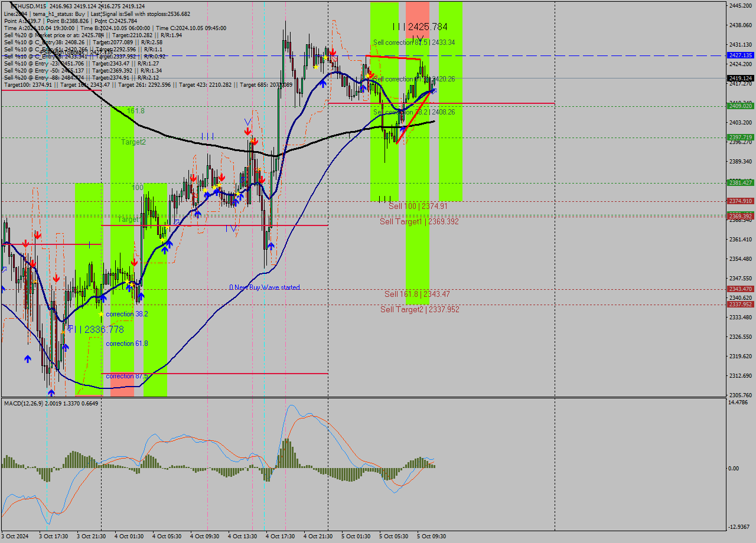Click the blue 2427.135 price tag
Image resolution: width=756 pixels, height=543 pixels.
[741, 55]
